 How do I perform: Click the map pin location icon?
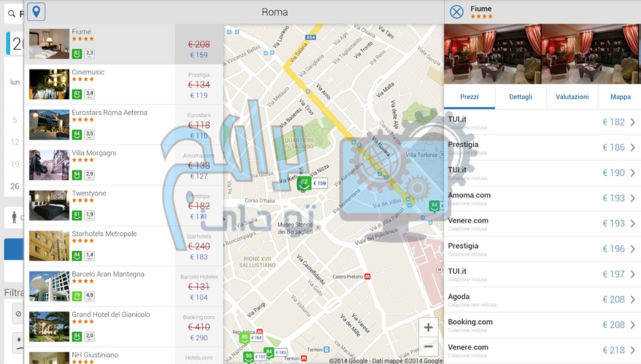point(36,11)
